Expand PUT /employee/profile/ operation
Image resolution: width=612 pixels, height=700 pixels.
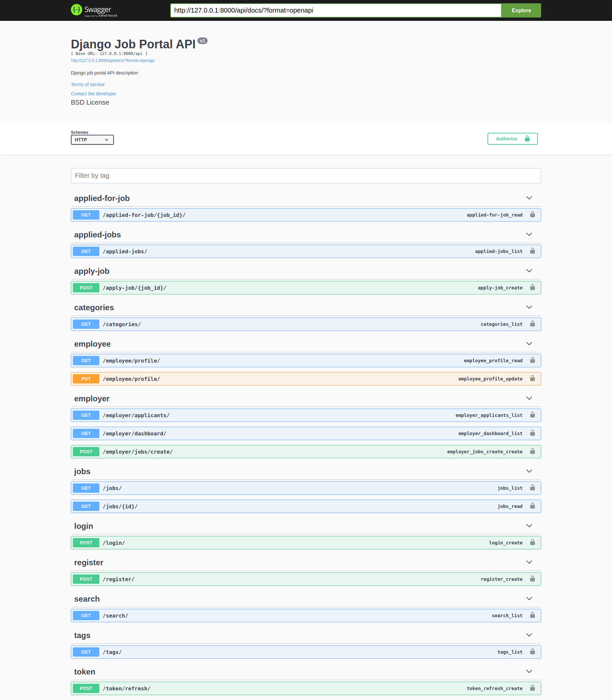[306, 379]
